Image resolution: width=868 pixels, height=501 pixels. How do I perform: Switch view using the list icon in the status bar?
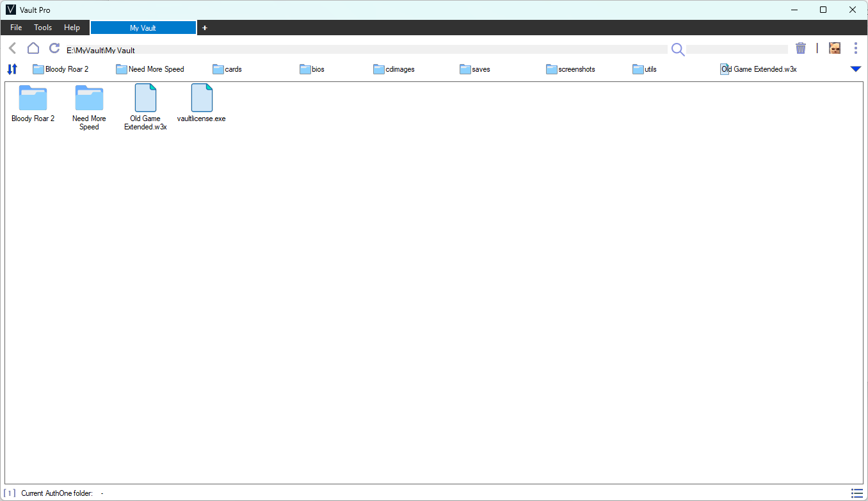pyautogui.click(x=857, y=493)
